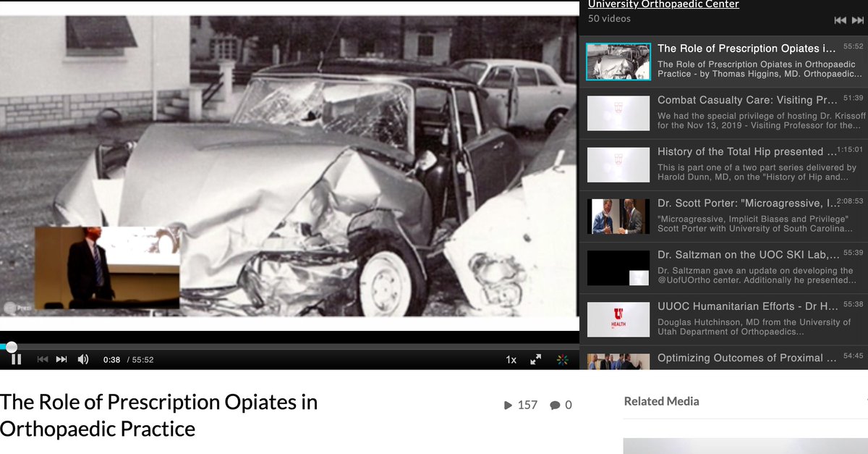The height and width of the screenshot is (454, 868).
Task: Click the skip-forward icon in player controls
Action: click(x=61, y=358)
